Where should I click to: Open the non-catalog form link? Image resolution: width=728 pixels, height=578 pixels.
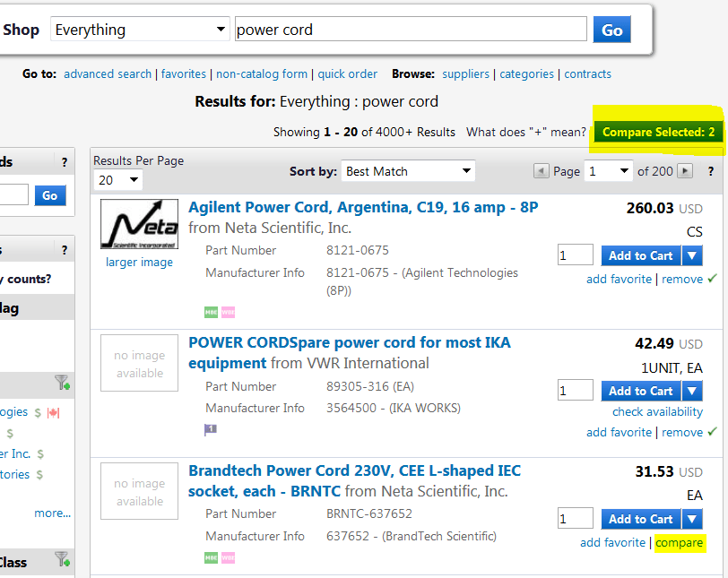pyautogui.click(x=262, y=73)
